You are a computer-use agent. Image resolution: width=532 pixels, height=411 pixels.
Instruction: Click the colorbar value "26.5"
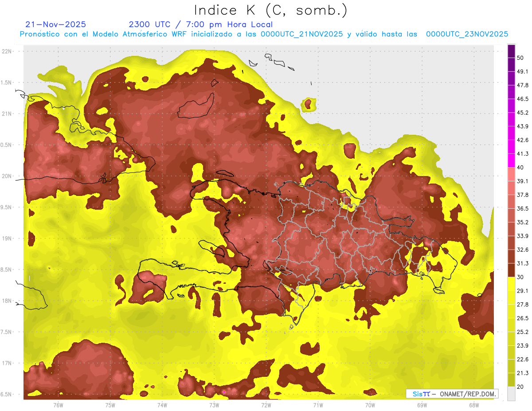tap(523, 318)
